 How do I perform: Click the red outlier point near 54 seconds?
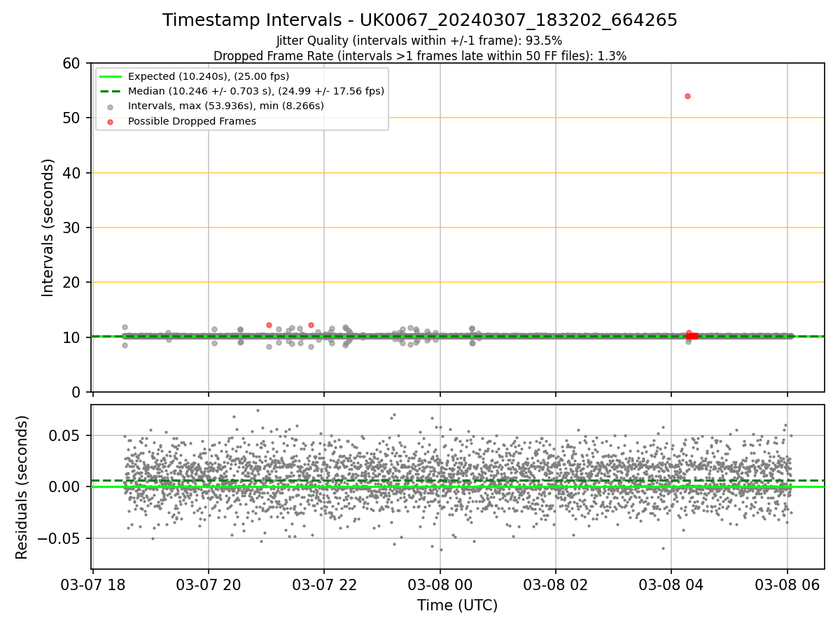(687, 96)
